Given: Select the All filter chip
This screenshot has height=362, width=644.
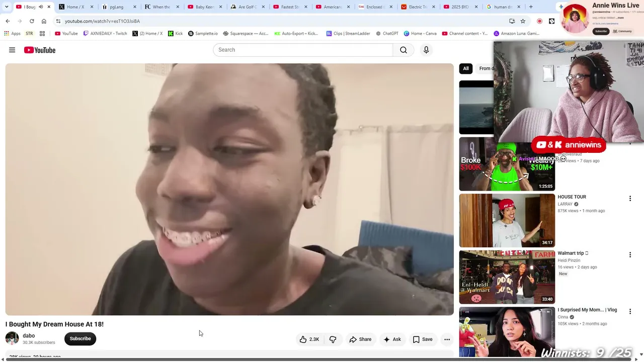Looking at the screenshot, I should pos(466,68).
